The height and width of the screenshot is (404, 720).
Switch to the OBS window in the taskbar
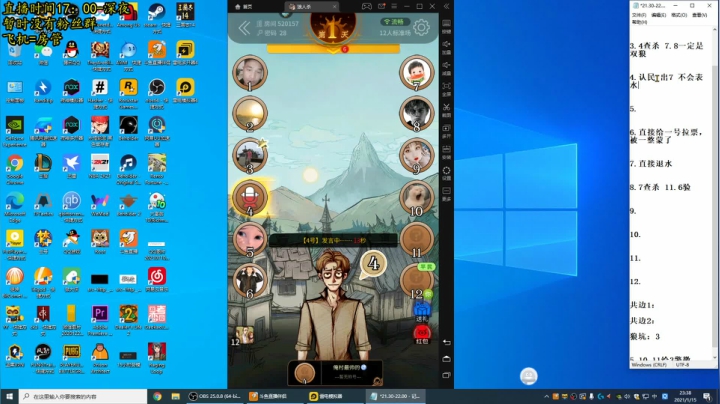pos(215,396)
